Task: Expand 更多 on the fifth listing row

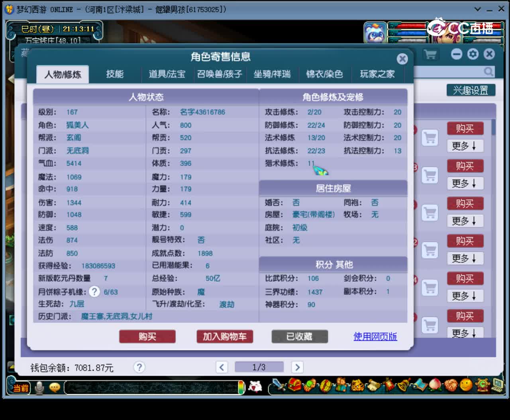Action: point(465,296)
